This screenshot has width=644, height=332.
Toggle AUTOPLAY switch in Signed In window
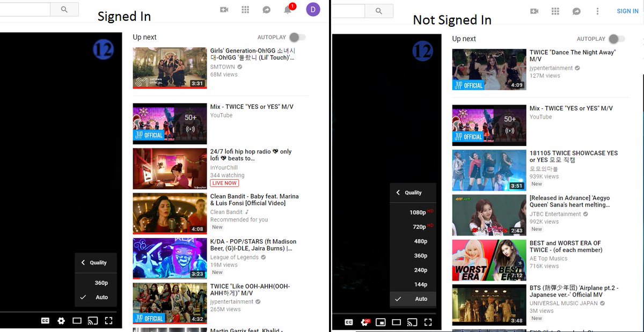coord(297,37)
